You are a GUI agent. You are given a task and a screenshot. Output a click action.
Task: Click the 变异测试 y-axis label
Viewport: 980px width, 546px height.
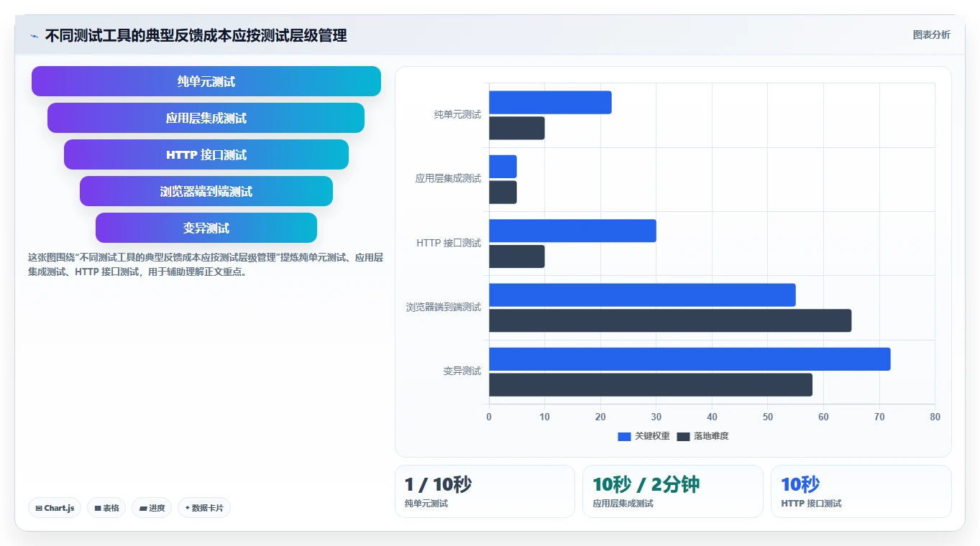click(462, 371)
